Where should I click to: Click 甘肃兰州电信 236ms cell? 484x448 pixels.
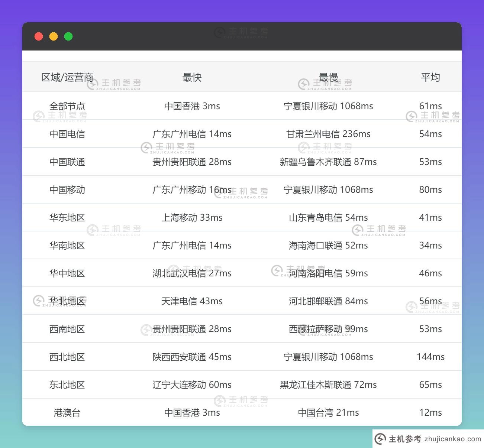(328, 134)
